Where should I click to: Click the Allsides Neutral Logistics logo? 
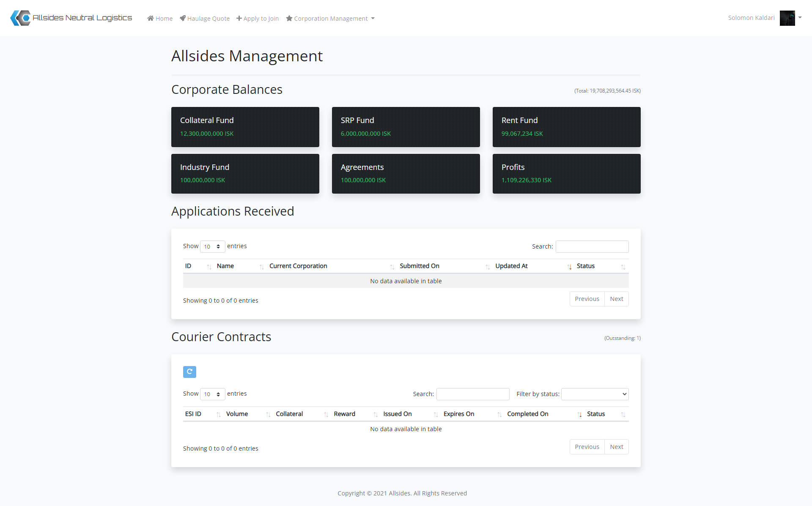(x=71, y=18)
